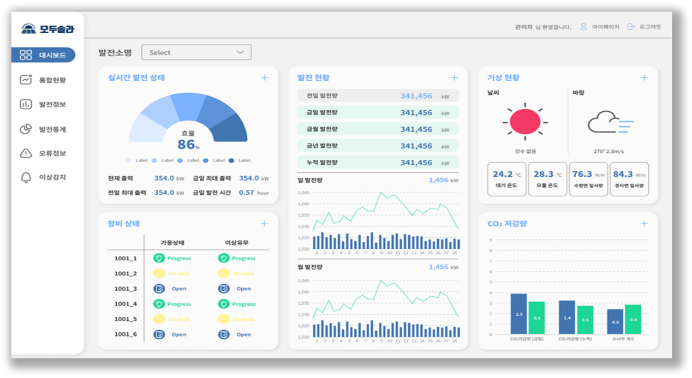Viewport: 692px width, 378px height.
Task: Click the 로그아웃 link
Action: (650, 27)
